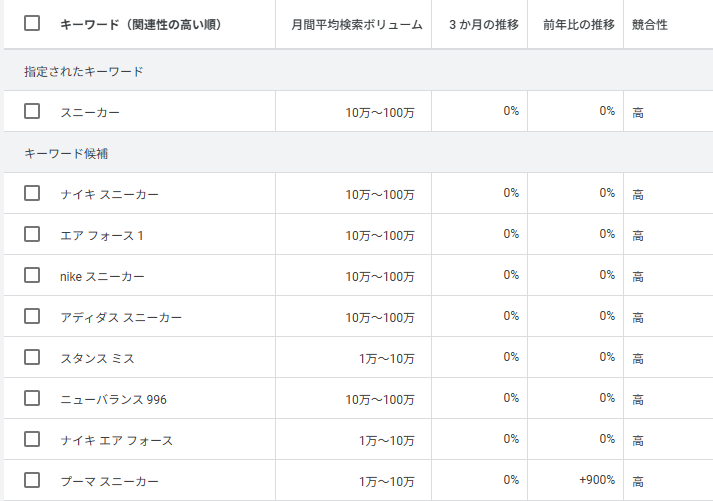The width and height of the screenshot is (713, 501).
Task: Check the プーマ スニーカー checkbox
Action: (32, 480)
